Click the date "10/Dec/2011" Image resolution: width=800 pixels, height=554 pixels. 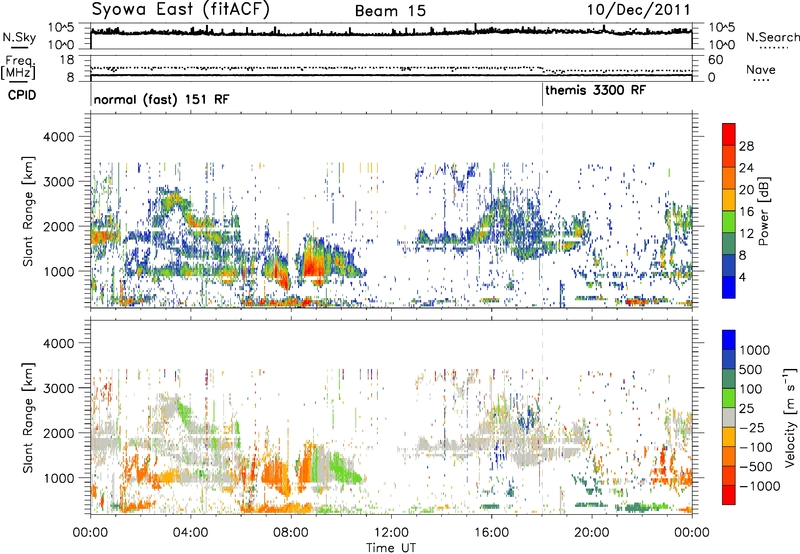coord(639,10)
